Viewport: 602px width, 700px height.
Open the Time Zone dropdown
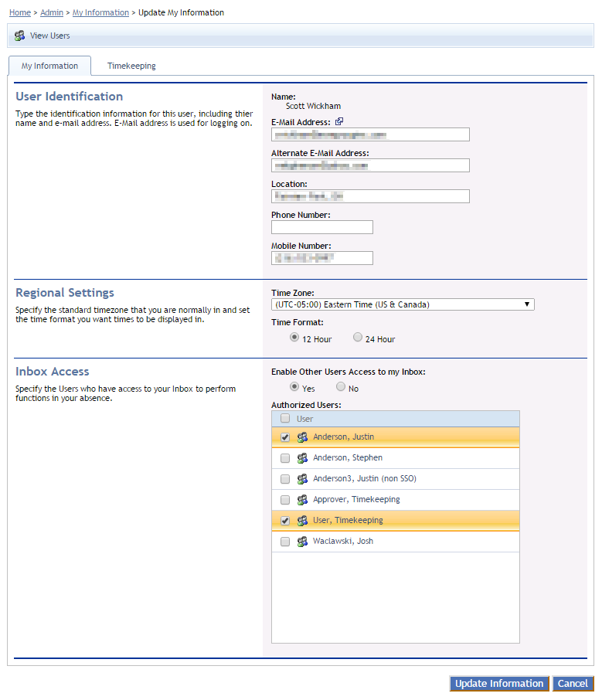pos(403,304)
